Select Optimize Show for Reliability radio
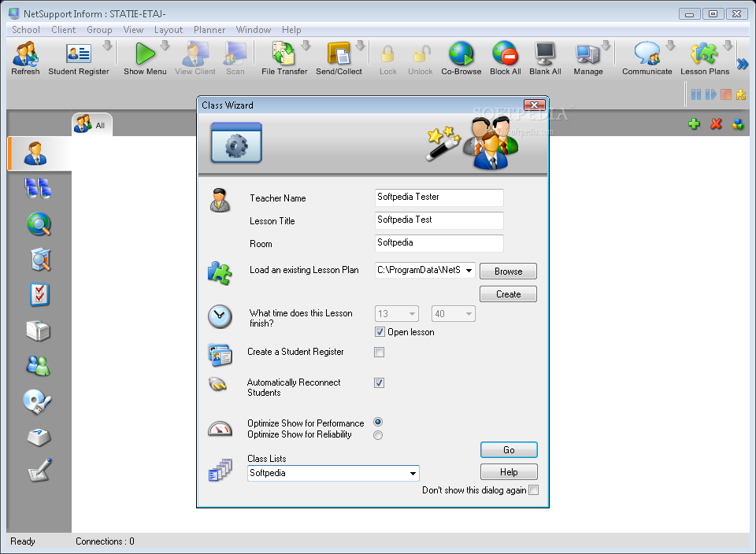 pyautogui.click(x=378, y=435)
